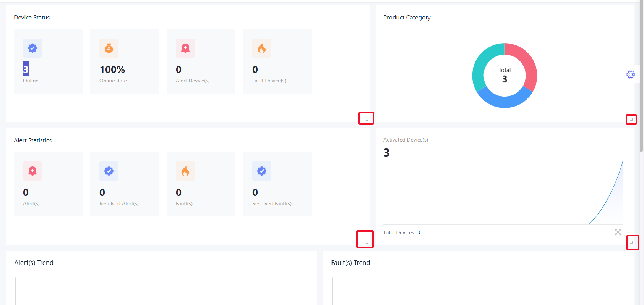
Task: Click resize handle of Product Category panel
Action: click(631, 119)
